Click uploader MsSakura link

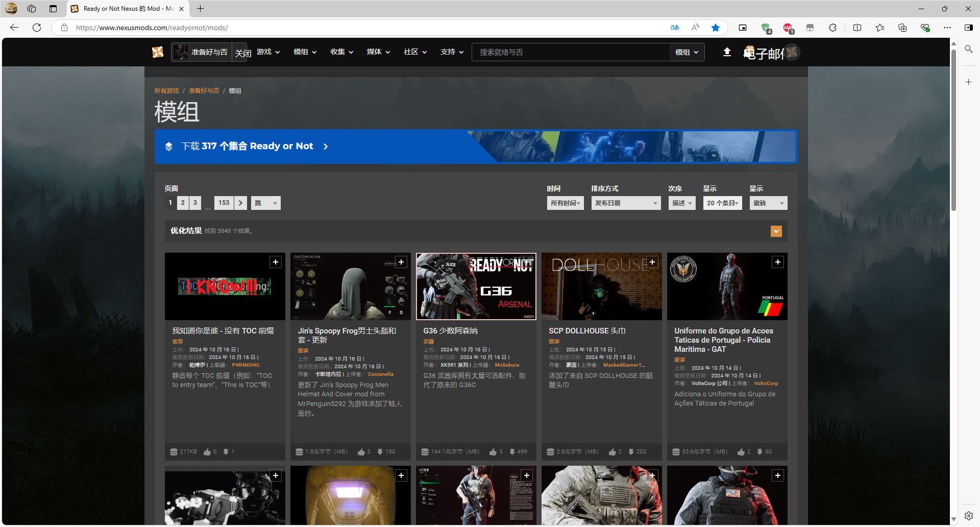point(507,365)
